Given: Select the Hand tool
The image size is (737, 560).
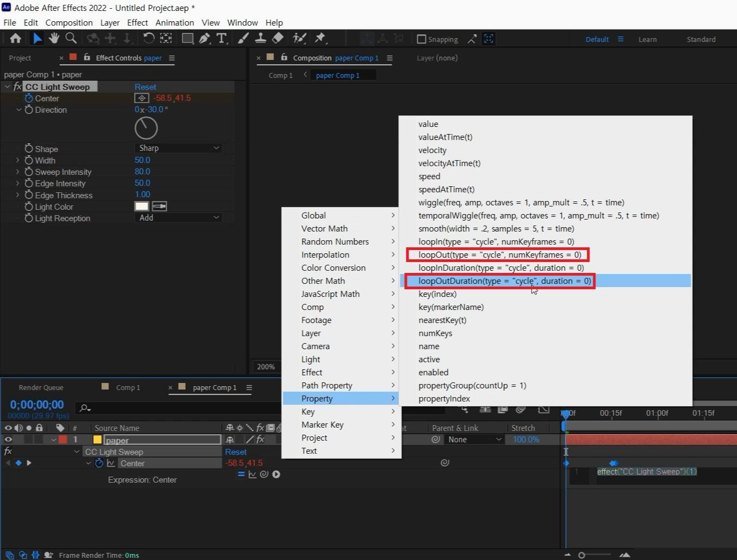Looking at the screenshot, I should pos(54,38).
